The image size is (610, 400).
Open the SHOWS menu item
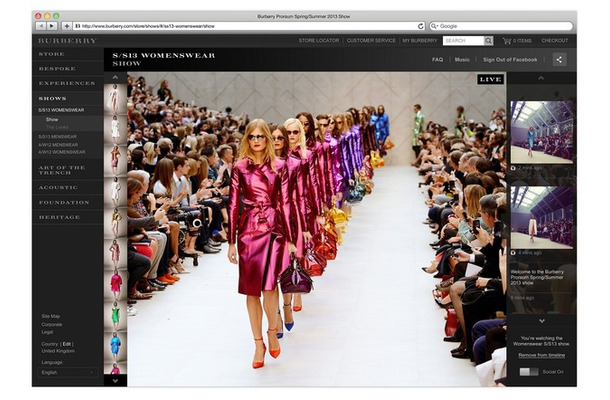point(52,98)
